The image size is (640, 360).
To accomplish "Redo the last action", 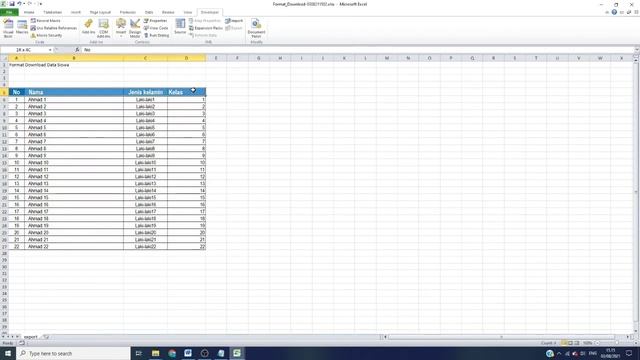I will click(29, 4).
